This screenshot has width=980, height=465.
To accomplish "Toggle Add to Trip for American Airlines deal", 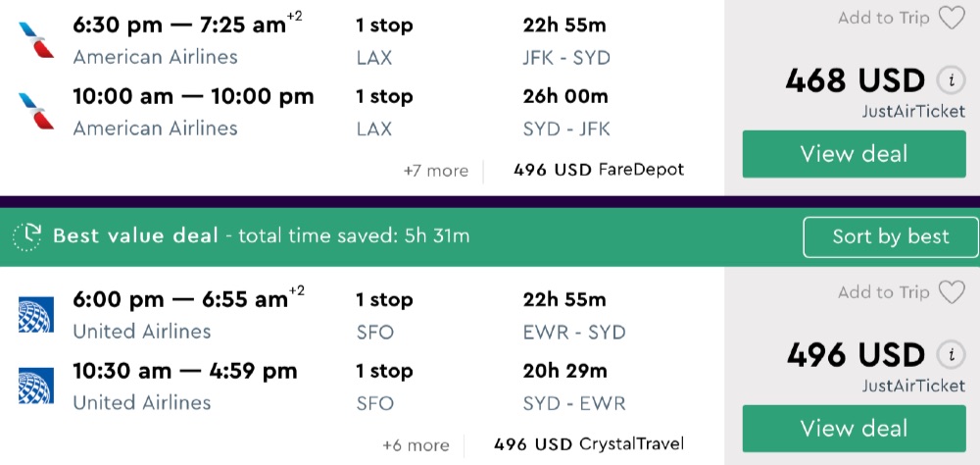I will point(883,18).
